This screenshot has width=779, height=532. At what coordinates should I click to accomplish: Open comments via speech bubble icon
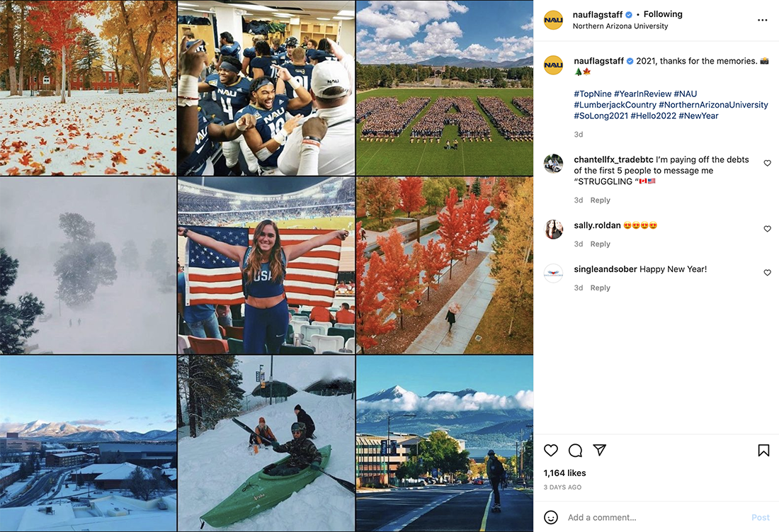[x=575, y=451]
